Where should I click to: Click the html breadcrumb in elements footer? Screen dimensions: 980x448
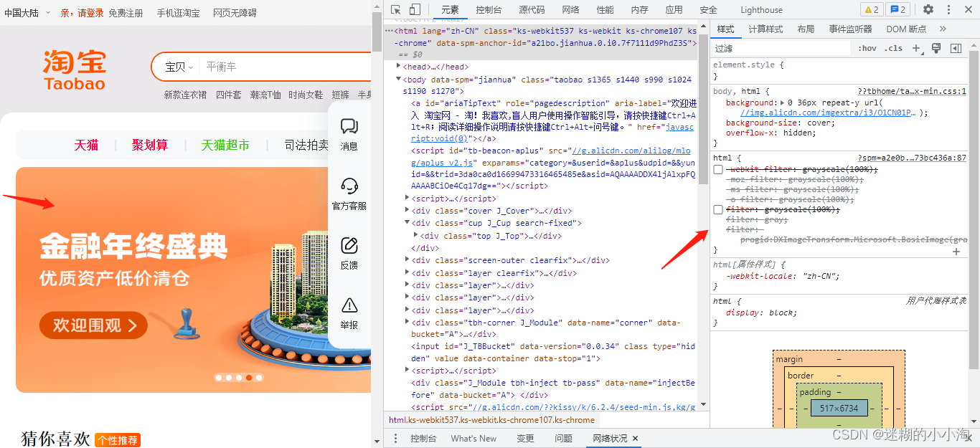[x=491, y=420]
